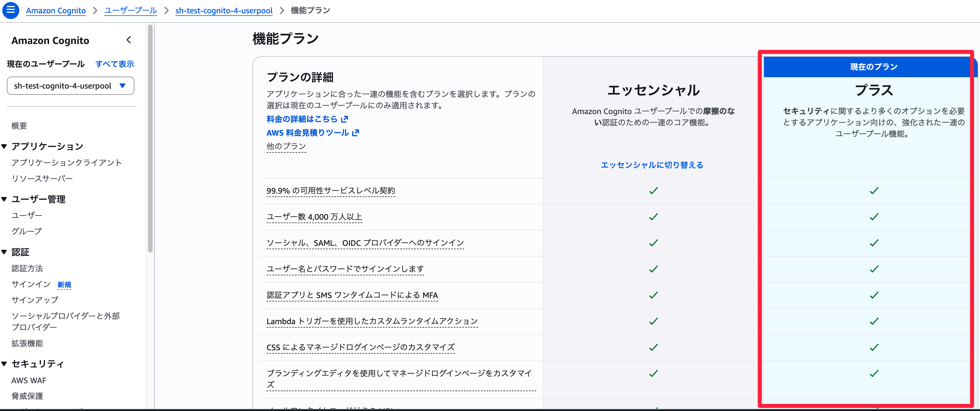980x411 pixels.
Task: Click 他のプラン info text
Action: point(286,146)
